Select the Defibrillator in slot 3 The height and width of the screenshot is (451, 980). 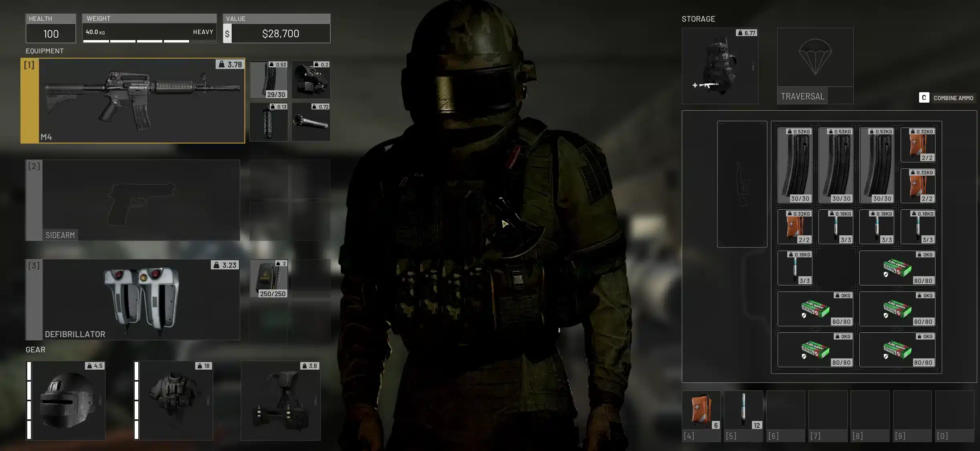click(x=133, y=299)
